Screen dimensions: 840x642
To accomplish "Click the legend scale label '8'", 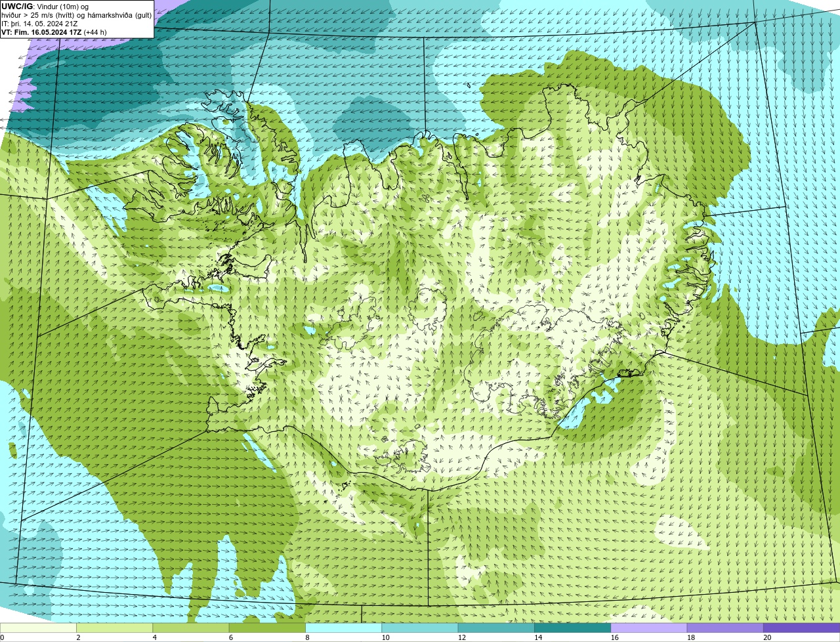I will pyautogui.click(x=306, y=637).
